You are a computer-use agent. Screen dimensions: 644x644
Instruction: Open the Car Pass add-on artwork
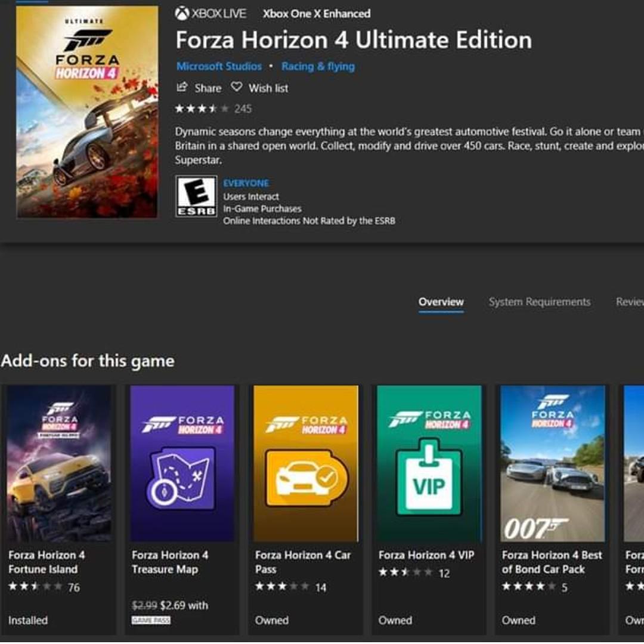click(x=306, y=463)
